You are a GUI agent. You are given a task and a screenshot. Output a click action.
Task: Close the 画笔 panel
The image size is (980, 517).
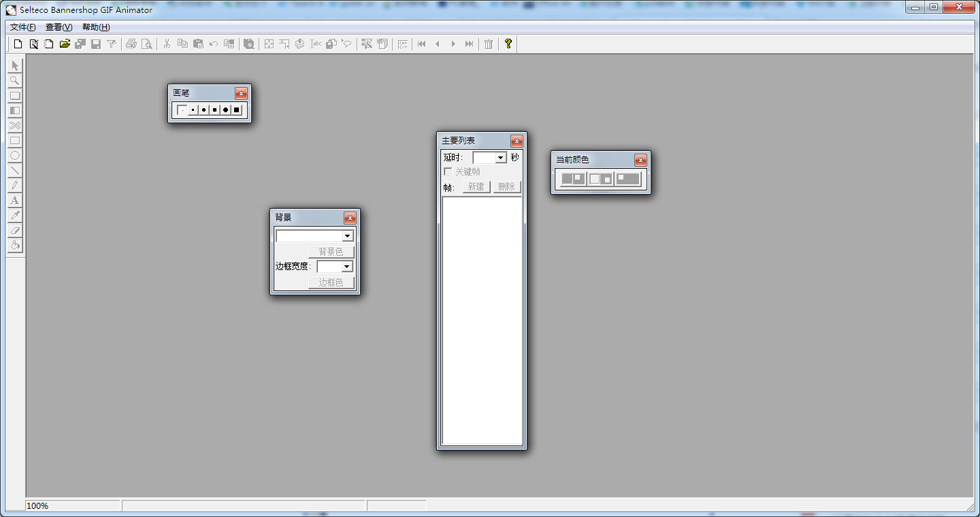(242, 94)
